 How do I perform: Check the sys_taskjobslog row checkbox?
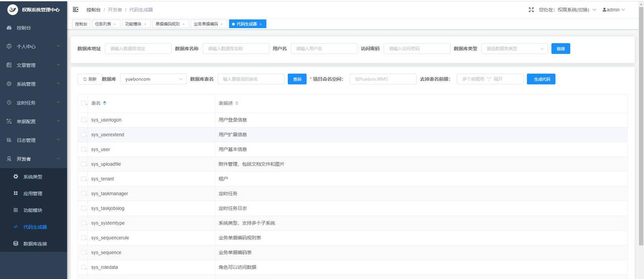pyautogui.click(x=84, y=208)
